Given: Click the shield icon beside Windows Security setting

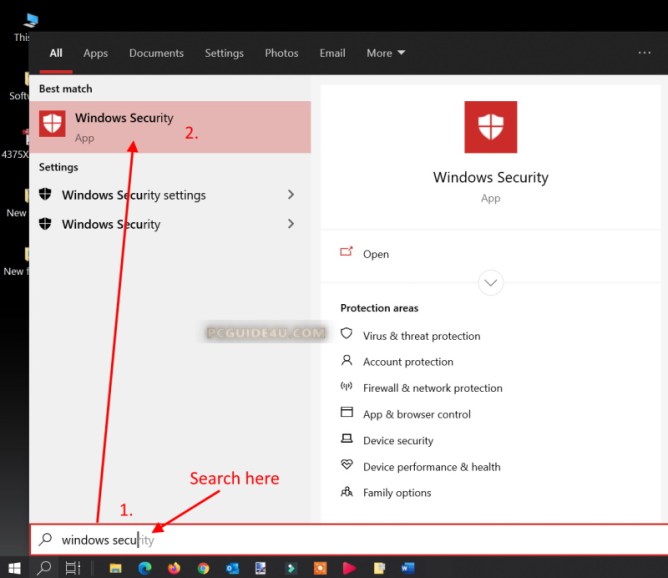Looking at the screenshot, I should pyautogui.click(x=45, y=224).
